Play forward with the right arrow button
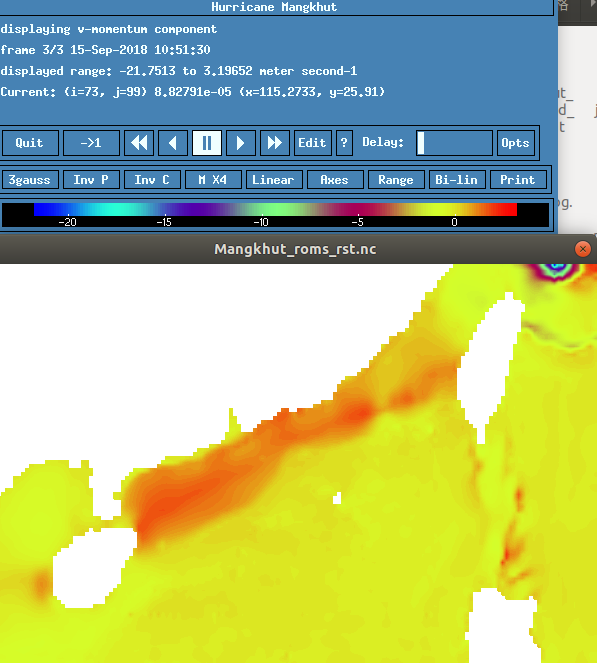 (x=241, y=143)
